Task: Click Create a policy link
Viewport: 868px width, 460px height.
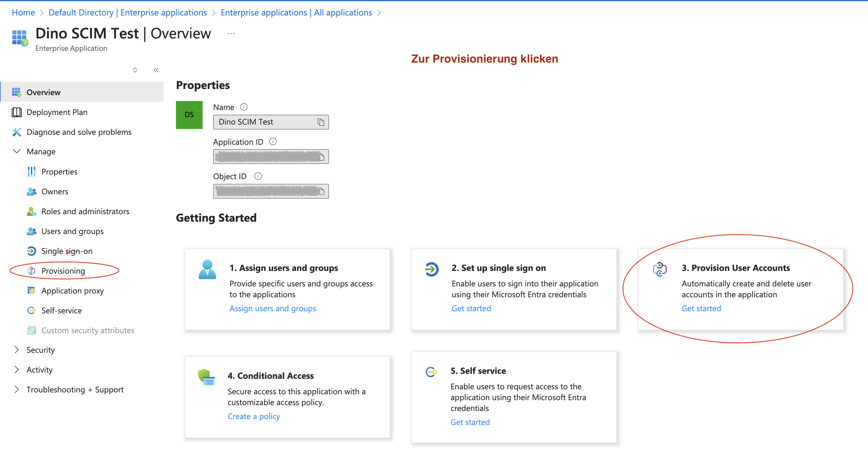Action: point(253,416)
